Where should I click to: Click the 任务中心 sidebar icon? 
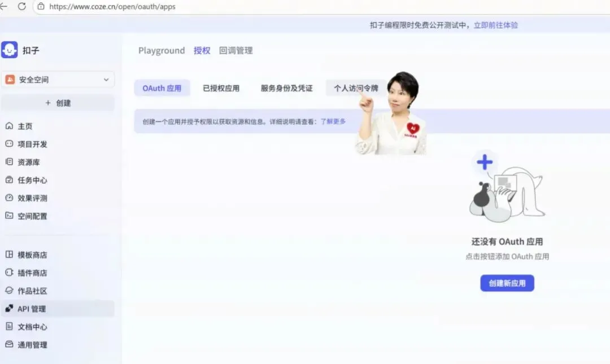click(x=10, y=180)
